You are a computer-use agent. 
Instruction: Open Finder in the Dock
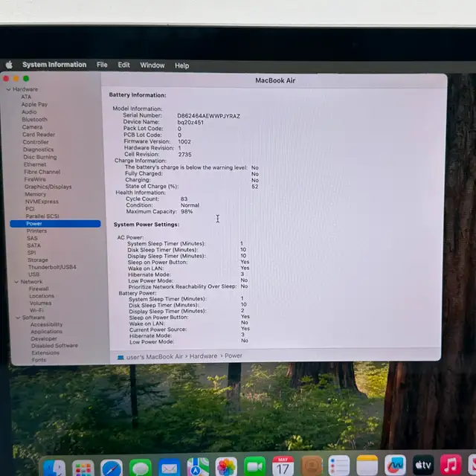[x=54, y=468]
